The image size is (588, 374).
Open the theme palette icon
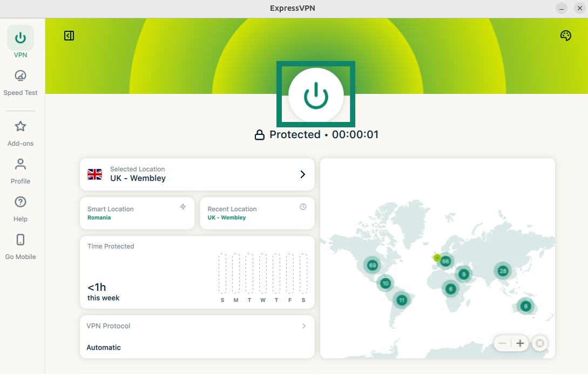565,36
